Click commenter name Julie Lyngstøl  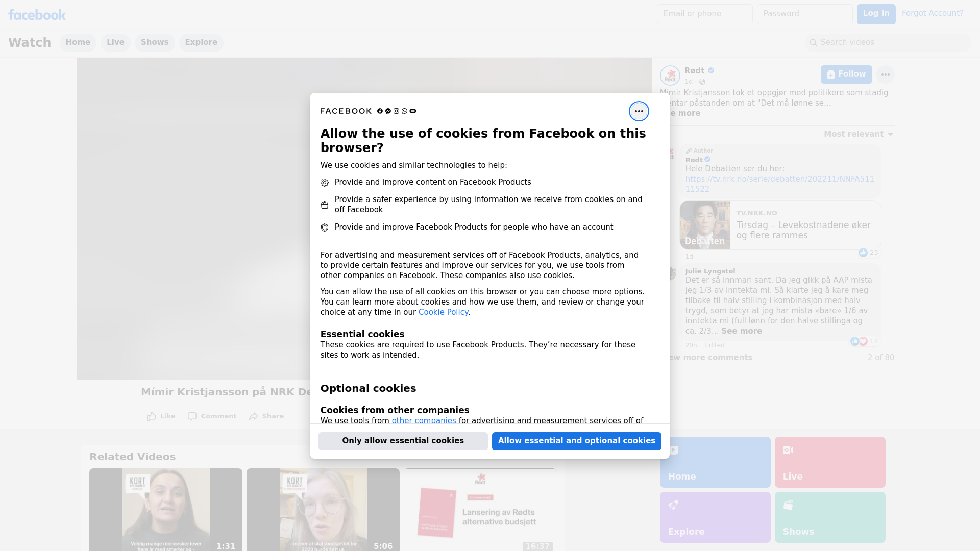click(x=710, y=271)
